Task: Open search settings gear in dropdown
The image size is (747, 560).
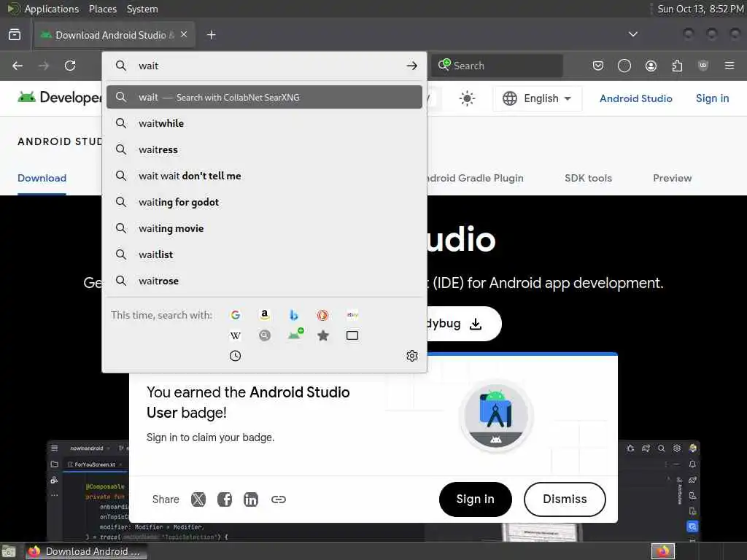Action: point(412,356)
